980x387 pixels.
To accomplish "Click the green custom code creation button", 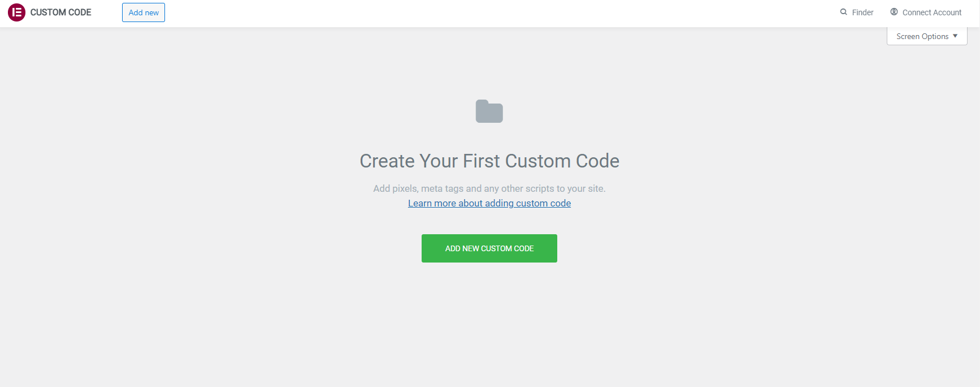I will point(489,248).
